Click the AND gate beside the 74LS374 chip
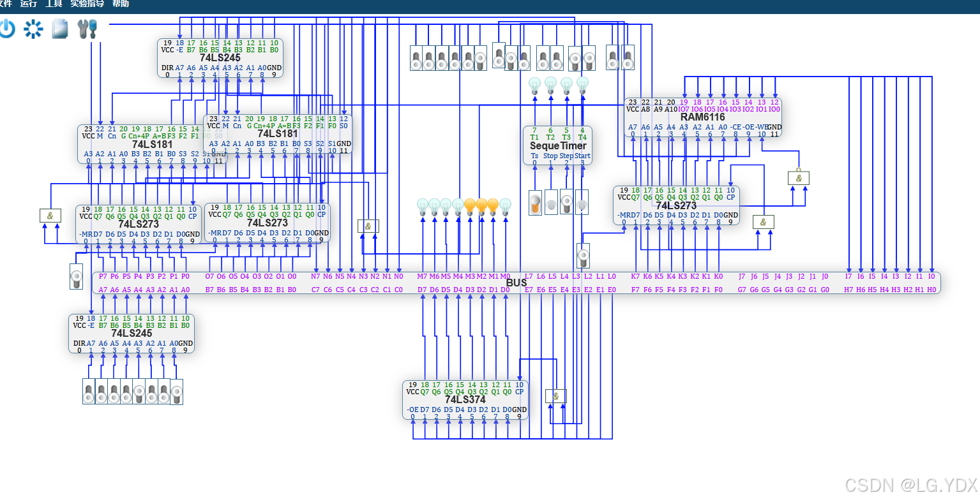980x502 pixels. [555, 396]
